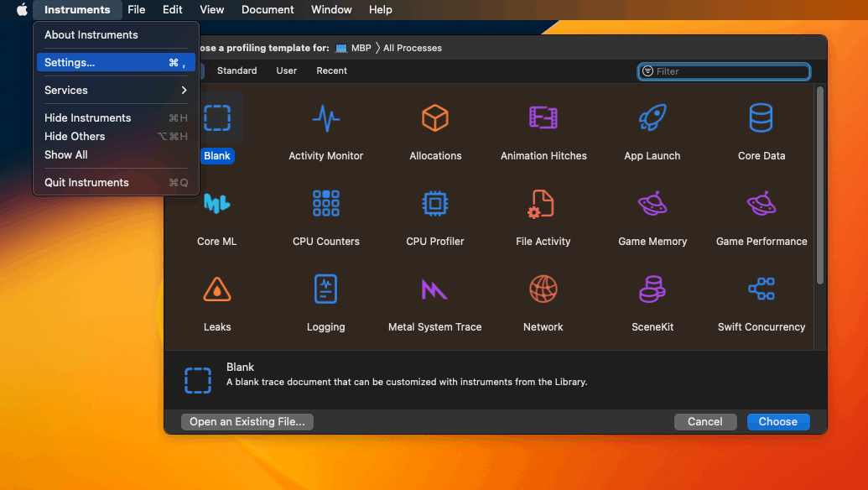
Task: Click Open an Existing File… button
Action: point(247,422)
